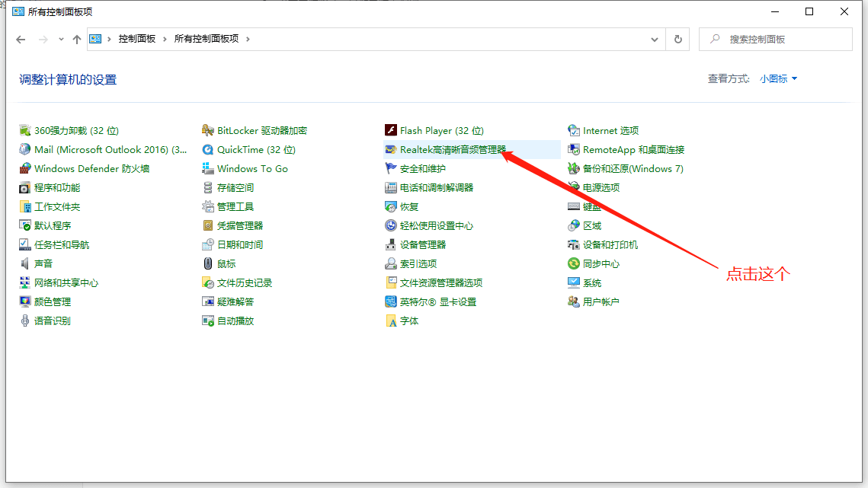Open the 任务栏和导航 link
Image resolution: width=868 pixels, height=488 pixels.
pos(62,244)
